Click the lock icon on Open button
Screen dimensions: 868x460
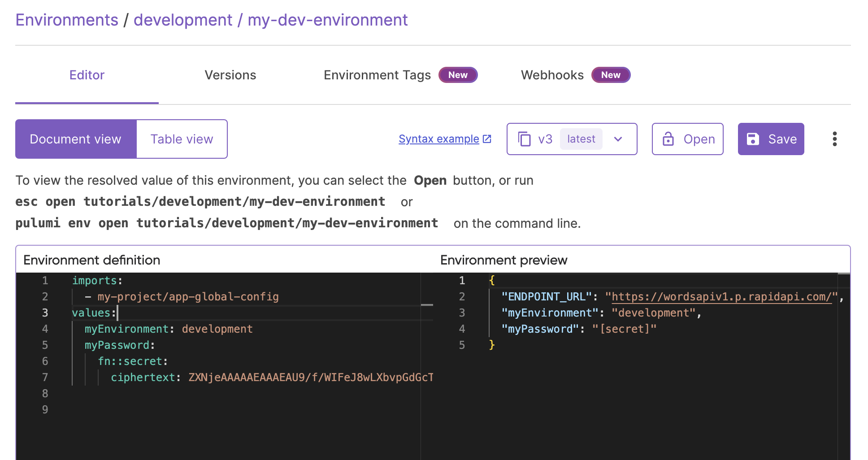point(668,139)
